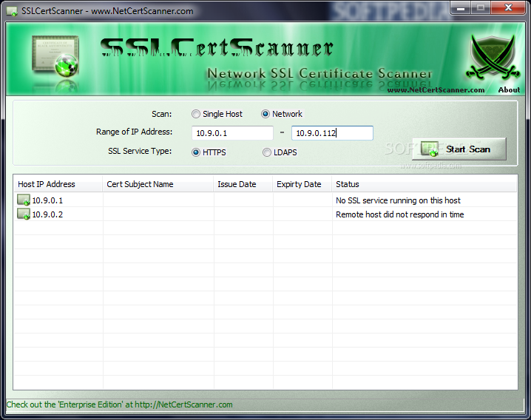Click 'No SSL service running on this host'
The image size is (531, 420).
click(x=398, y=200)
